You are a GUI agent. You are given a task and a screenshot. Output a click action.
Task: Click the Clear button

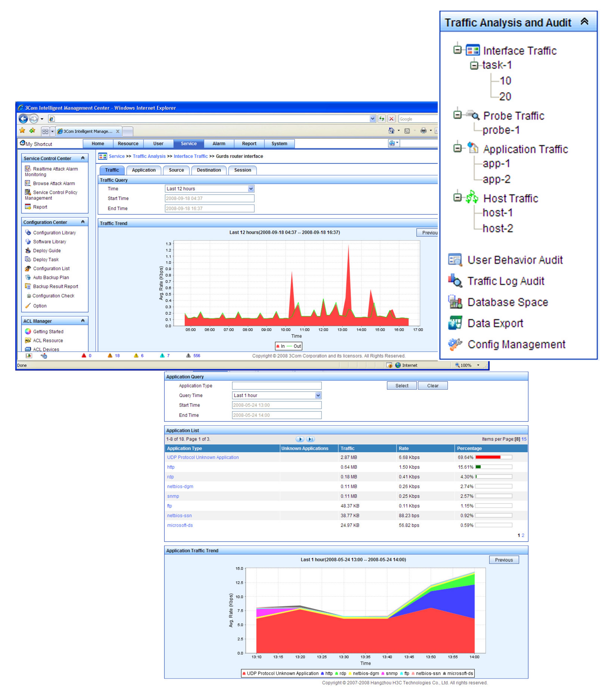point(432,385)
